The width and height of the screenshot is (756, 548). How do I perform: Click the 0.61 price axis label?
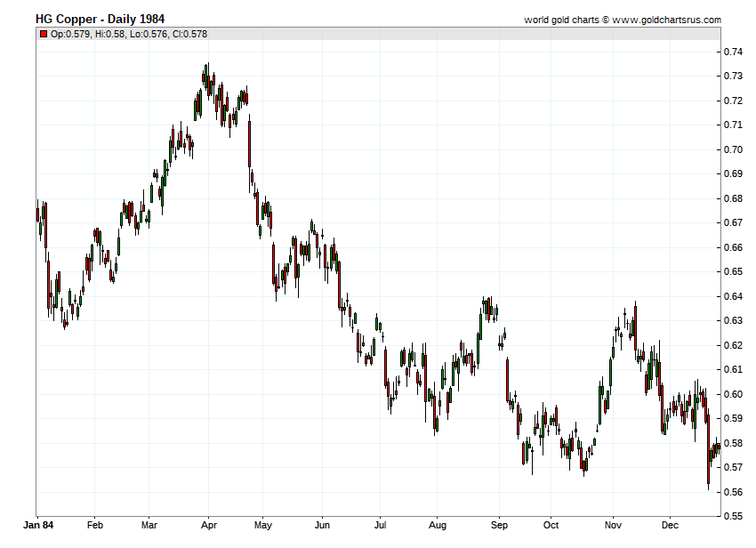tap(734, 369)
